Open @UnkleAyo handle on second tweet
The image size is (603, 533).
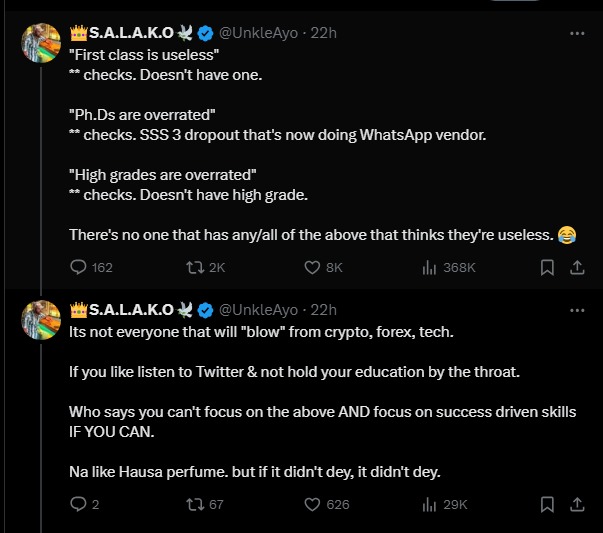[x=258, y=309]
